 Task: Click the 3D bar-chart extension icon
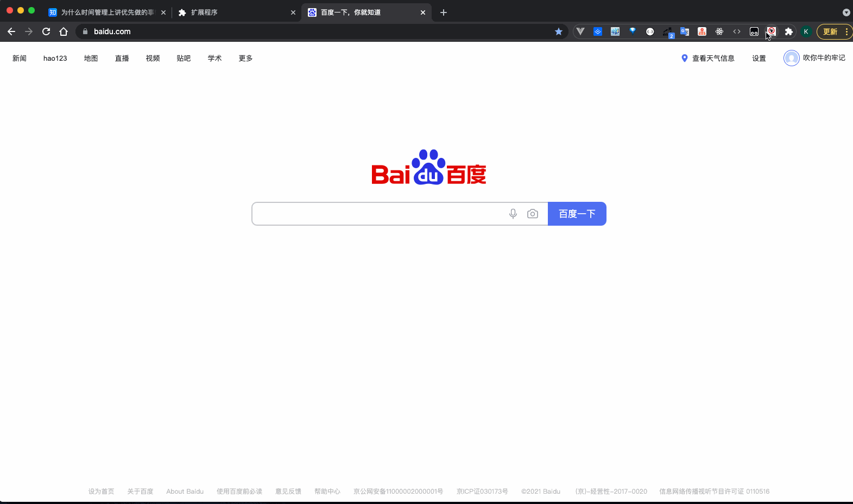[x=615, y=31]
